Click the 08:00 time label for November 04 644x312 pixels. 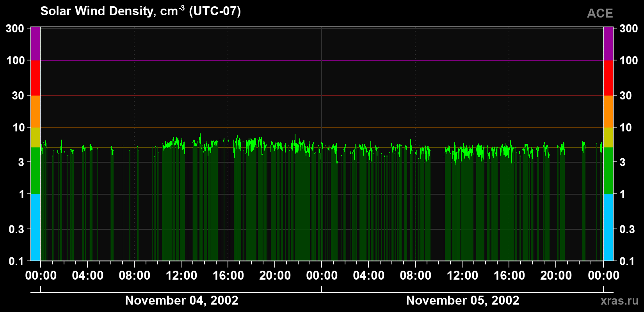tap(135, 276)
